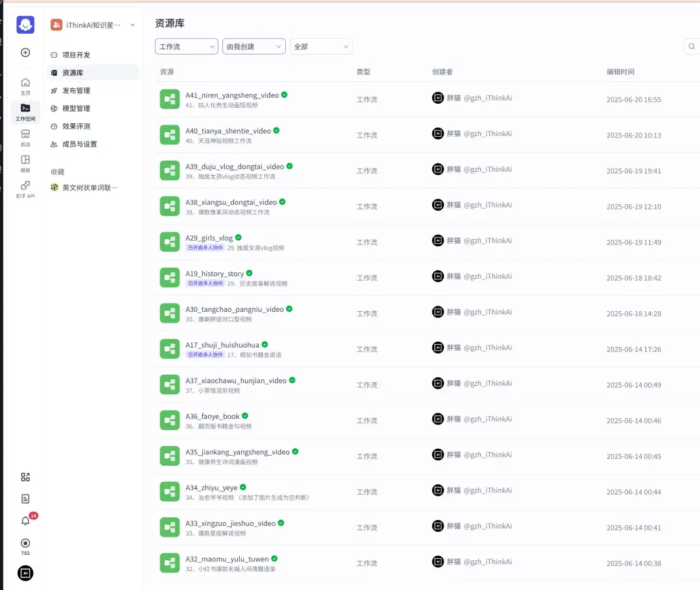Open the notification bell showing 14 alerts
The image size is (700, 590).
point(25,521)
